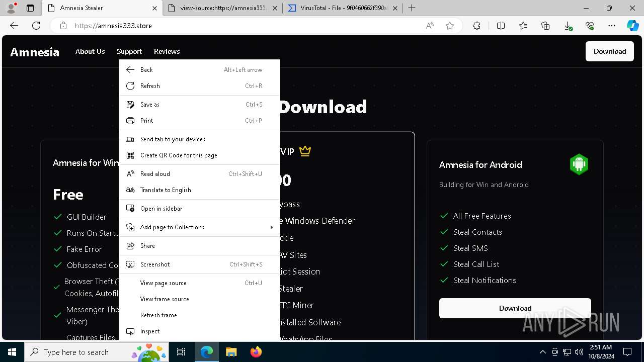644x362 pixels.
Task: Choose Inspect in the context menu
Action: coord(199,331)
